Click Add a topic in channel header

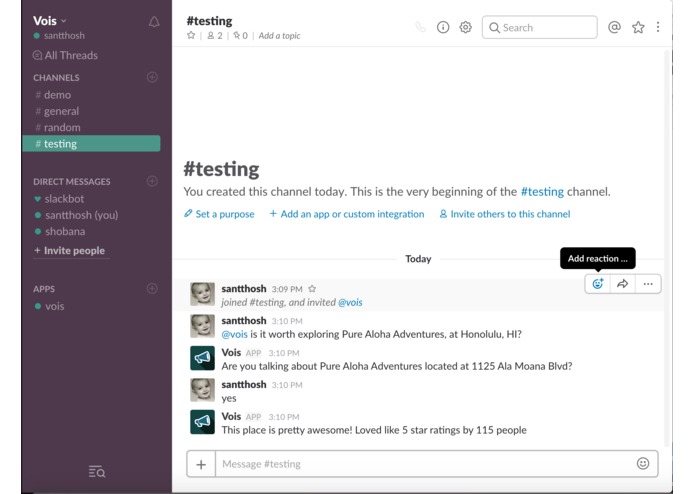pos(279,35)
